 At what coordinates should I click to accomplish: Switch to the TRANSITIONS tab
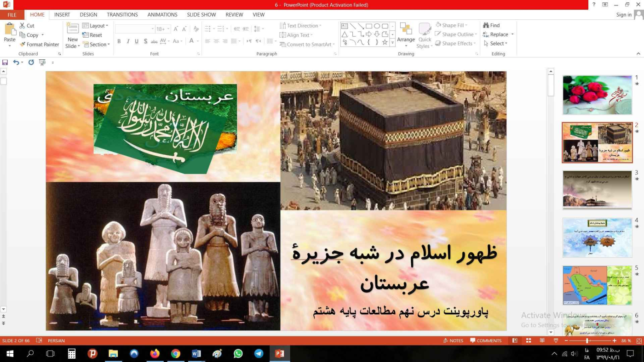point(122,15)
